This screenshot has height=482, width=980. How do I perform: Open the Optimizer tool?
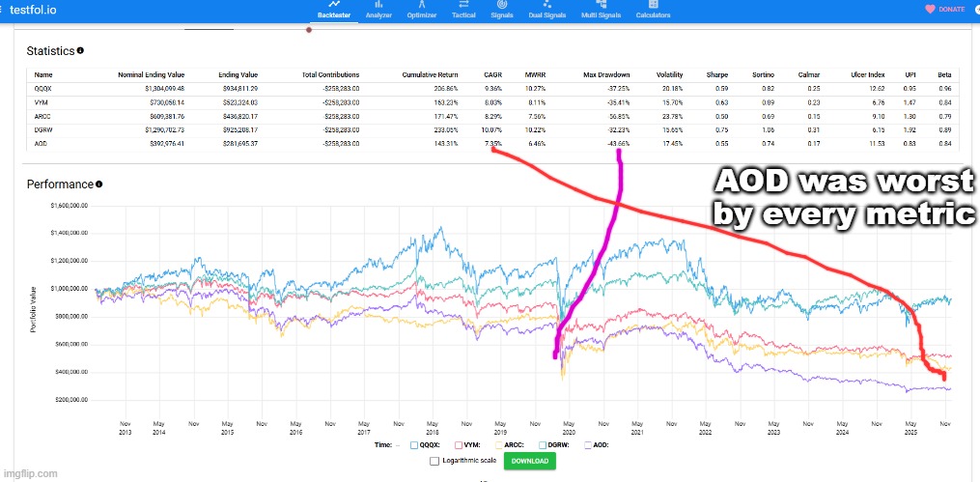click(421, 10)
